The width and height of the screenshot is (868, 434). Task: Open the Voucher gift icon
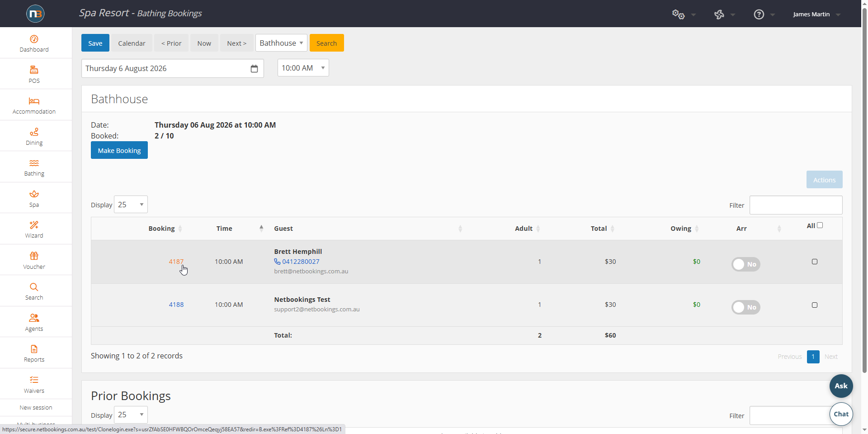click(x=34, y=256)
